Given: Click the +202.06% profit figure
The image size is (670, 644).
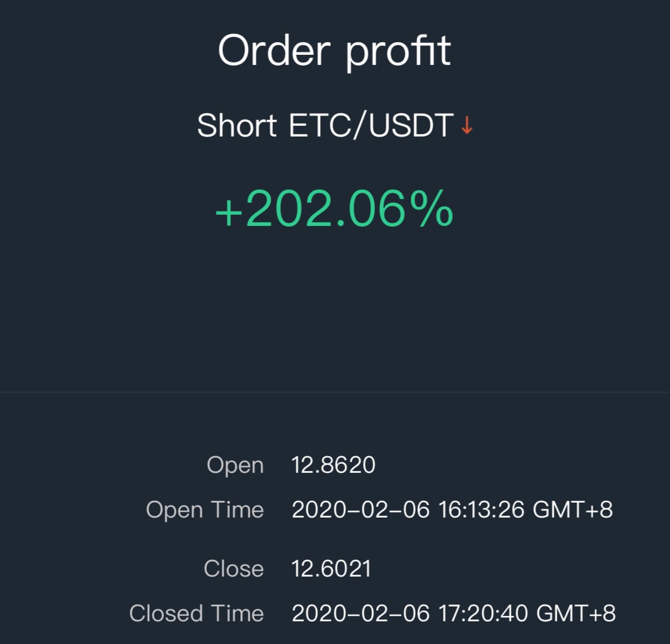Looking at the screenshot, I should point(334,209).
